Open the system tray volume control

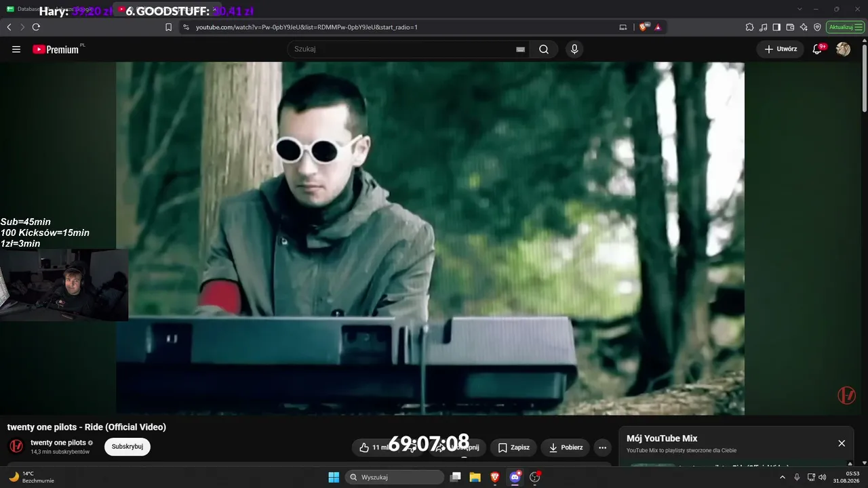[x=823, y=477]
